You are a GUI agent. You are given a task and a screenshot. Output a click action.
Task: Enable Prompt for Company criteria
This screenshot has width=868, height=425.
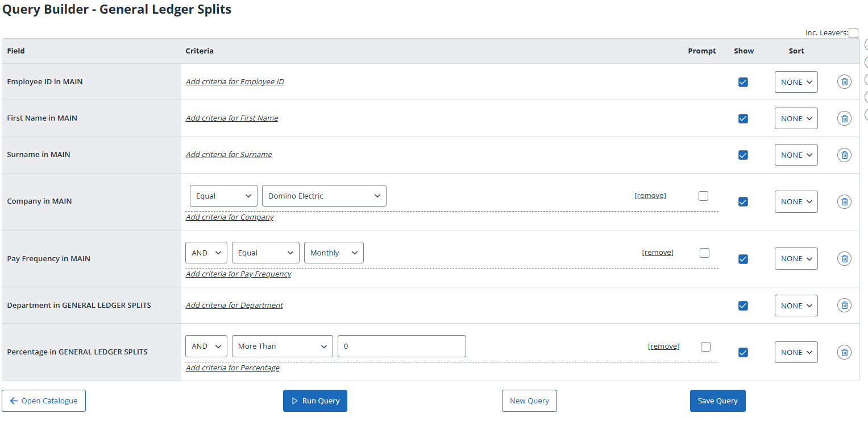coord(704,196)
